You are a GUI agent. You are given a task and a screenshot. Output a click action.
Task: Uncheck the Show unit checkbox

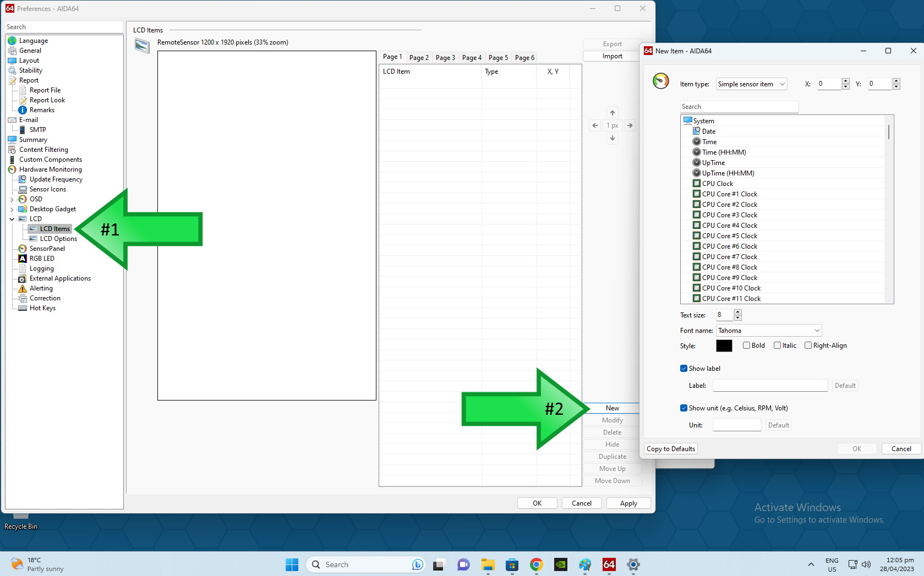[x=684, y=408]
